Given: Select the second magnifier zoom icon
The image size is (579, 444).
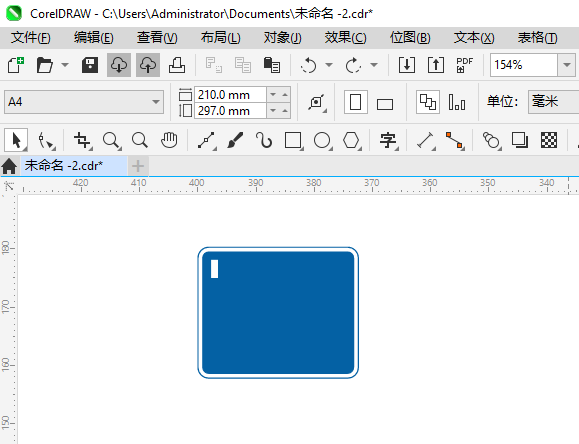Looking at the screenshot, I should [x=140, y=140].
